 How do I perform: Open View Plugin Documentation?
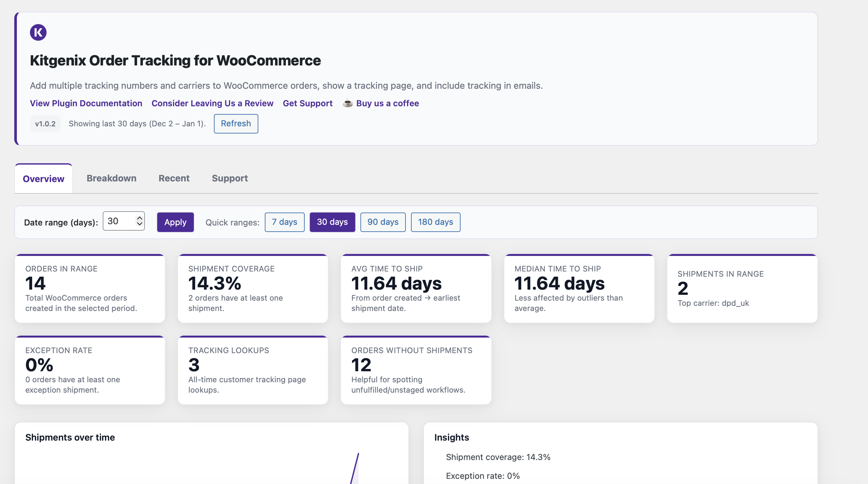click(86, 103)
